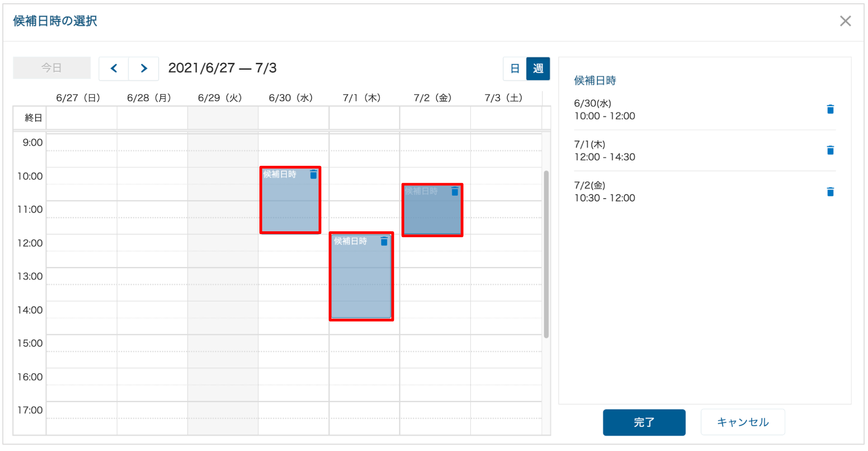The image size is (868, 451).
Task: Select the 7/1 (木) candidate time block
Action: click(x=361, y=282)
